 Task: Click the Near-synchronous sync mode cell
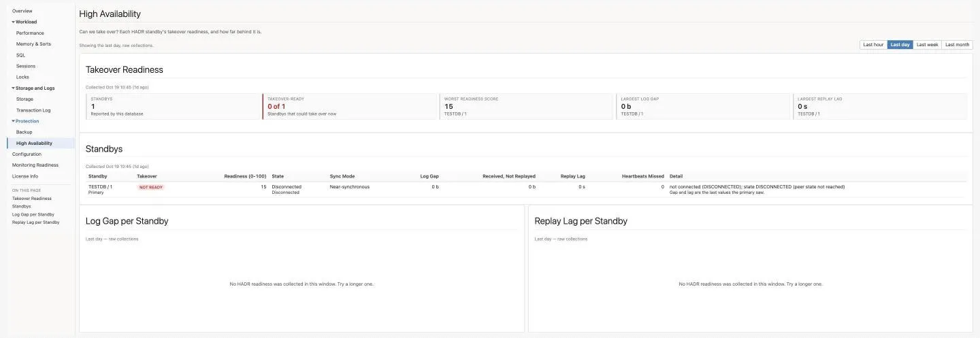(x=350, y=186)
